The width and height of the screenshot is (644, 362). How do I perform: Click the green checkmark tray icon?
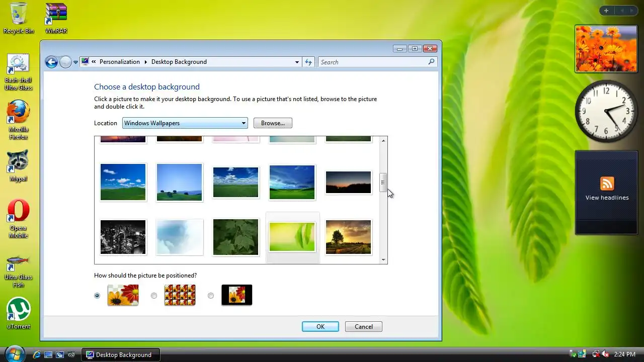coord(573,354)
